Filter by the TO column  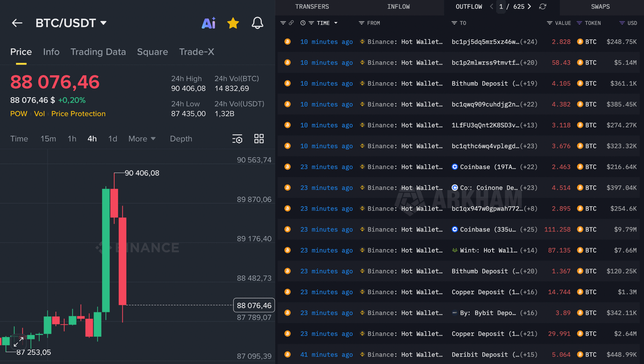[x=455, y=23]
